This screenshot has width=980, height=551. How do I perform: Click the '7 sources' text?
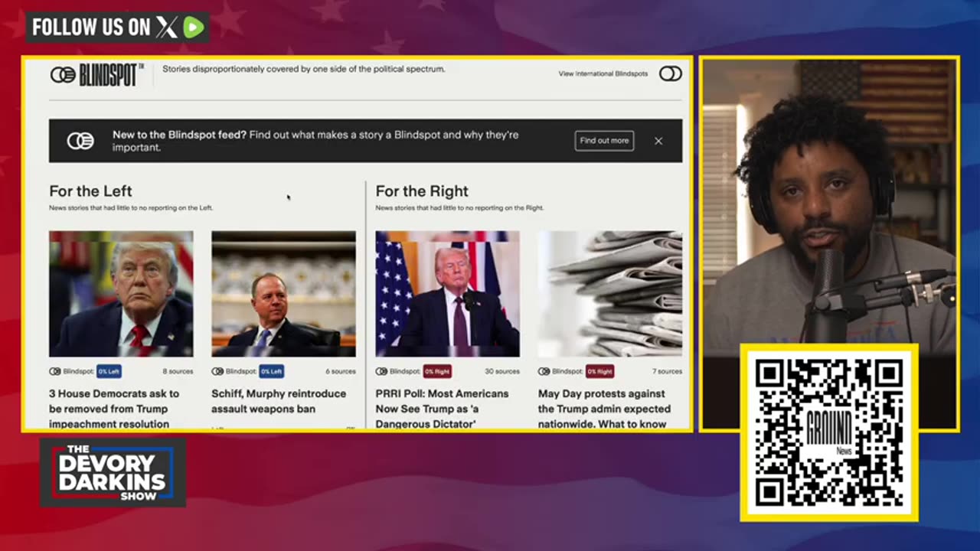[667, 371]
